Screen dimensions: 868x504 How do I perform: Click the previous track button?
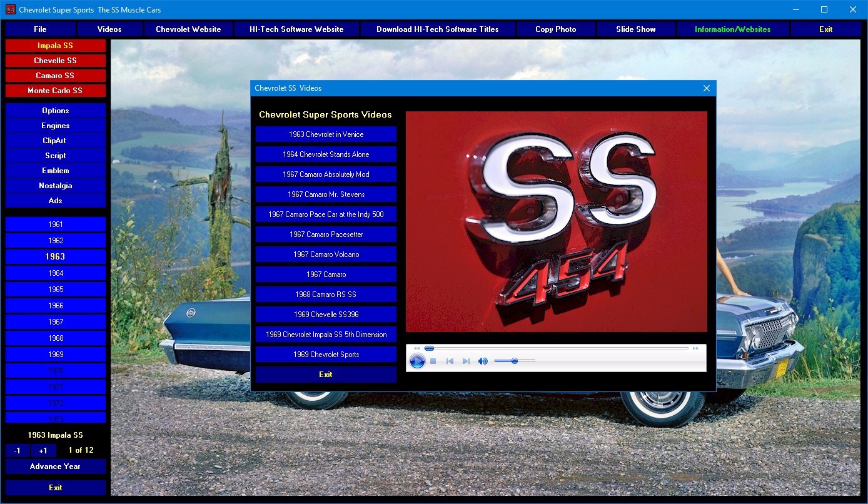pyautogui.click(x=450, y=361)
